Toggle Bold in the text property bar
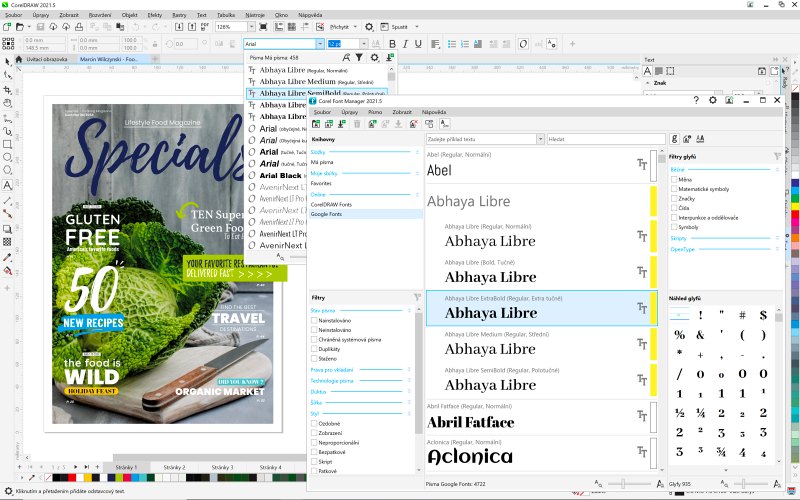This screenshot has height=500, width=800. [x=392, y=44]
